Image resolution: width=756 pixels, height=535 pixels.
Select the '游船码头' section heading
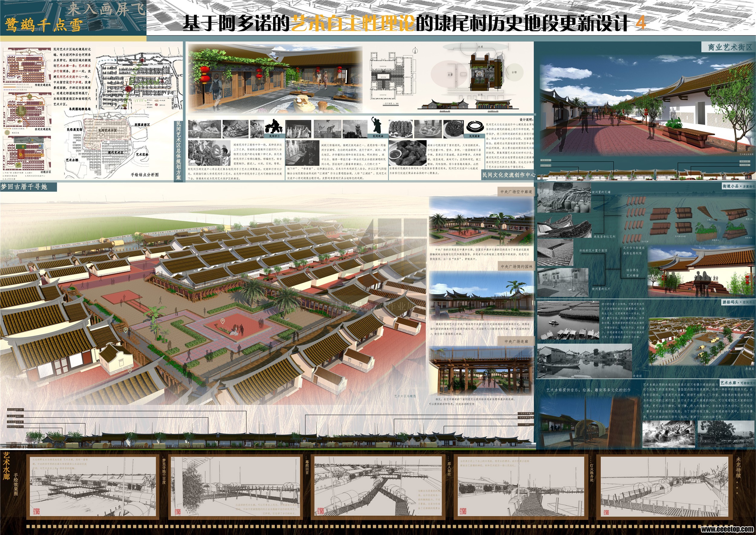(730, 302)
